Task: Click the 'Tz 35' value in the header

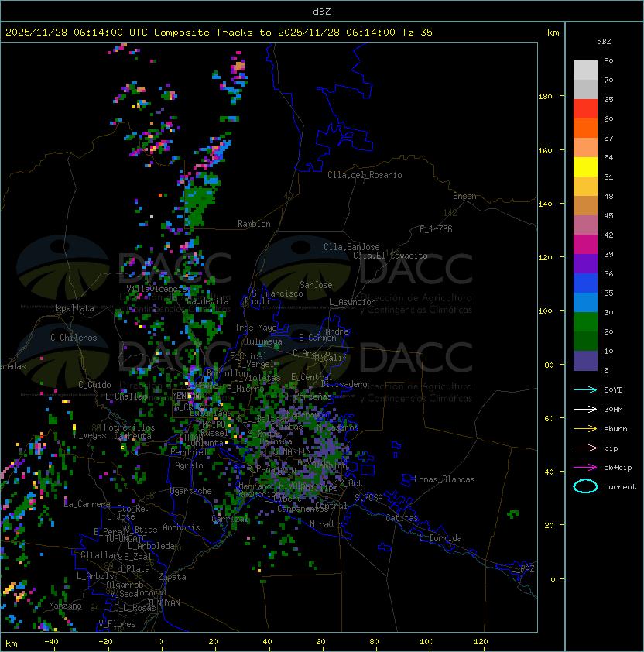Action: pyautogui.click(x=417, y=32)
